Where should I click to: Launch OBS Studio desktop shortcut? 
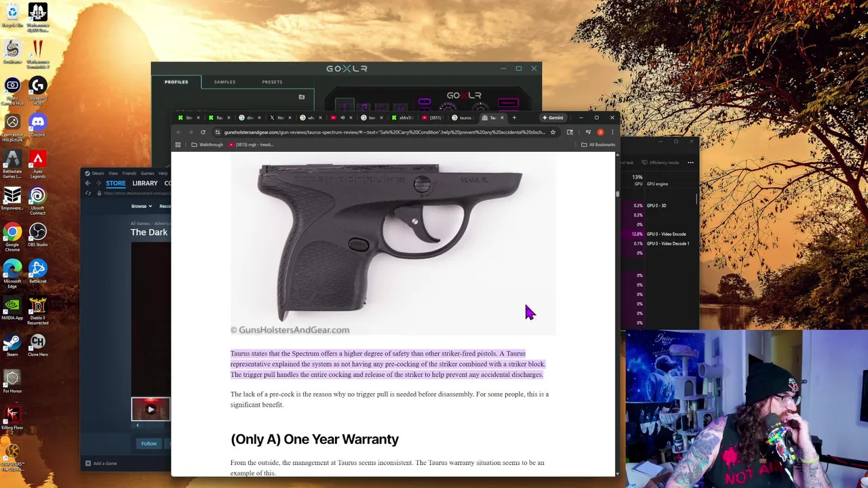(38, 236)
